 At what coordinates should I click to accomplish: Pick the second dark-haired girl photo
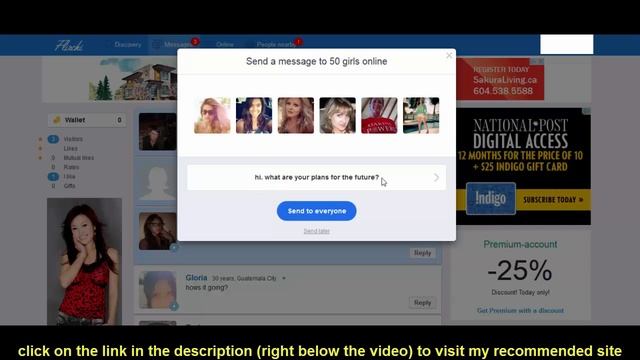click(x=254, y=116)
